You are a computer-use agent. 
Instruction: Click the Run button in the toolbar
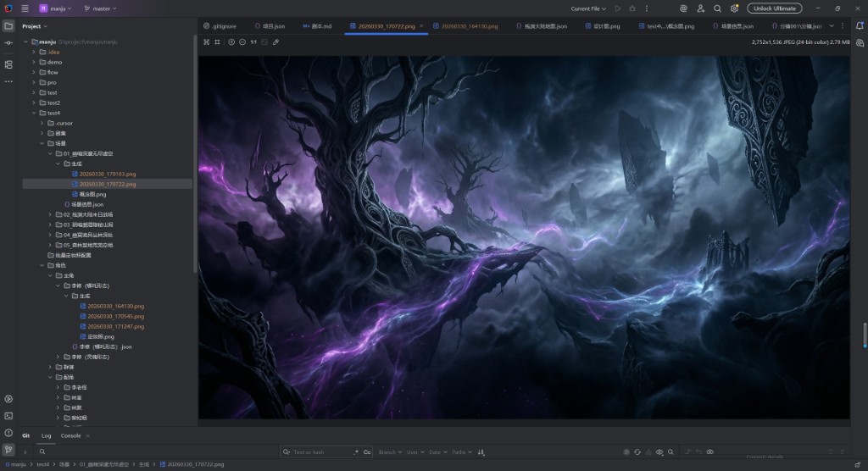click(x=618, y=8)
